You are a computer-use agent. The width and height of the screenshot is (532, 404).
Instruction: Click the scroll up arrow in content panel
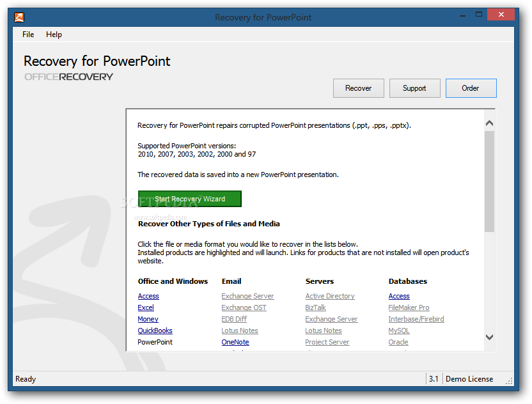pyautogui.click(x=489, y=123)
